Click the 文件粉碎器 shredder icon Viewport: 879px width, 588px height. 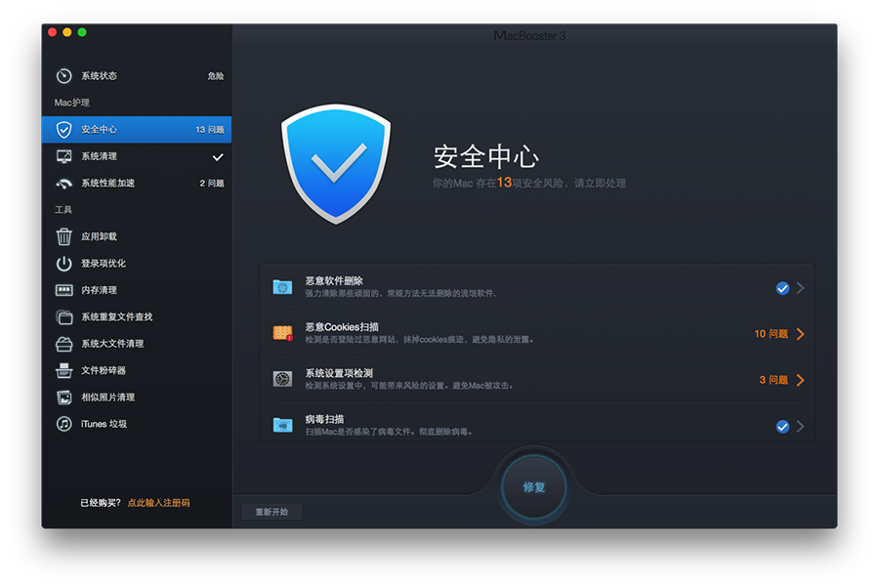click(x=63, y=370)
